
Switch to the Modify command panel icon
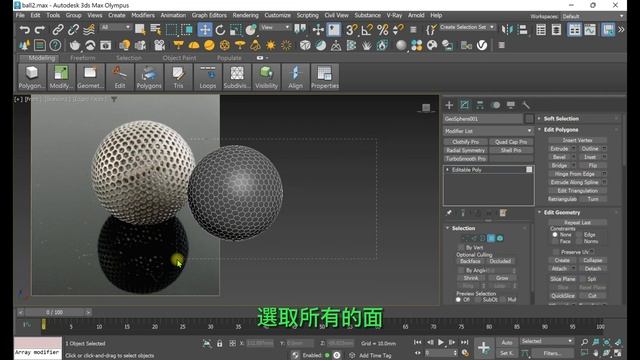464,105
